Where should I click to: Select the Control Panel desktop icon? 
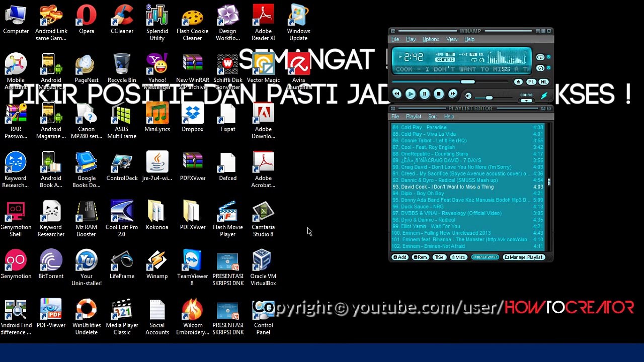click(263, 317)
